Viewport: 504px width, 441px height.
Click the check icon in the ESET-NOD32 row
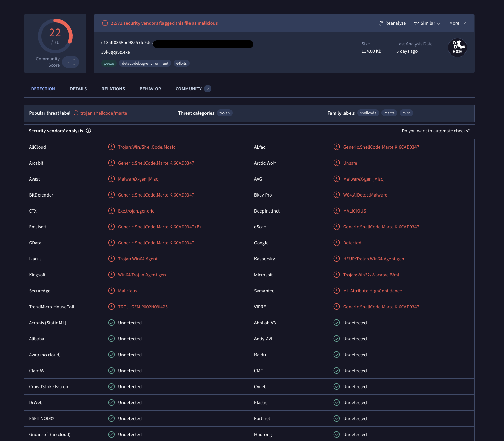tap(111, 418)
